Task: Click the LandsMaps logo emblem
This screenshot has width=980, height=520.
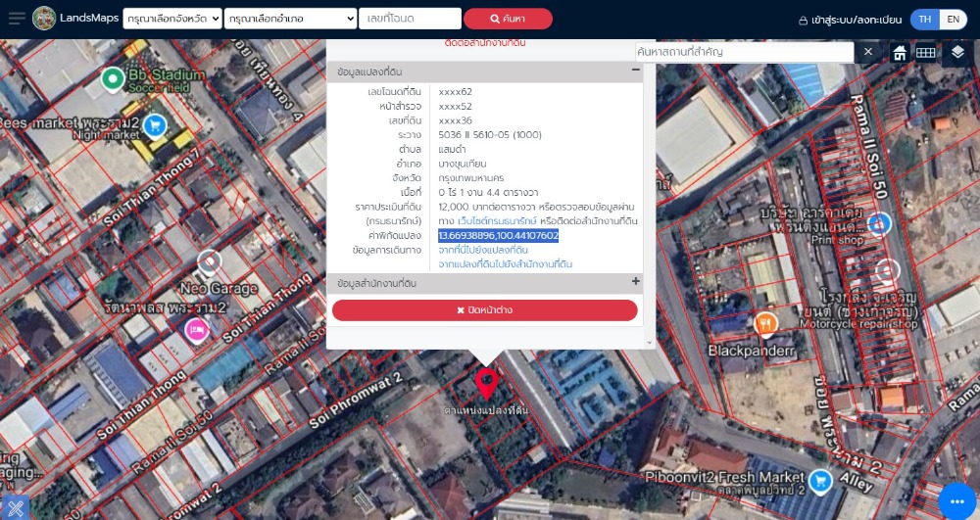Action: pos(44,18)
